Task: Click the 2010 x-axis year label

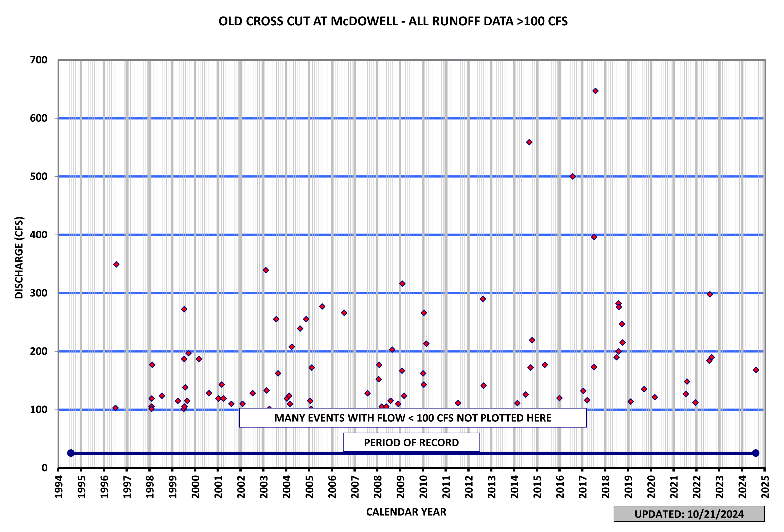Action: [423, 486]
